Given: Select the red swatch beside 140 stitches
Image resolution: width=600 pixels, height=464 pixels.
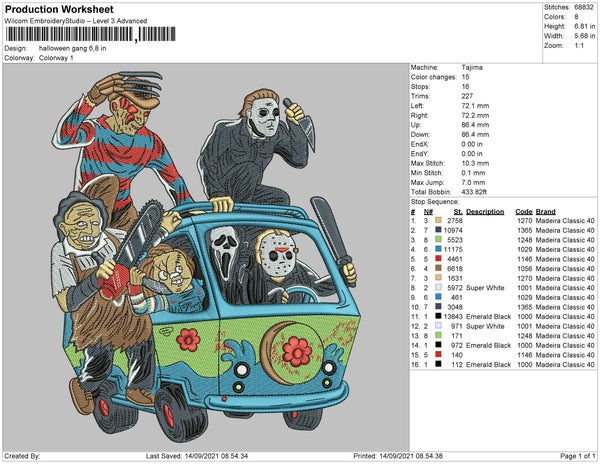Looking at the screenshot, I should pyautogui.click(x=438, y=354).
